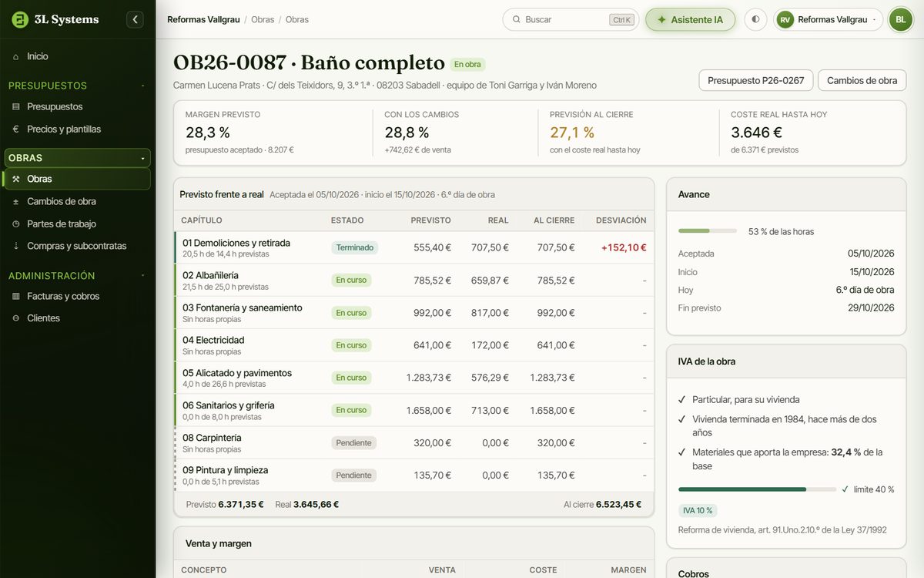Click the 27,1 % previsión al cierre value
The height and width of the screenshot is (578, 924).
click(572, 133)
